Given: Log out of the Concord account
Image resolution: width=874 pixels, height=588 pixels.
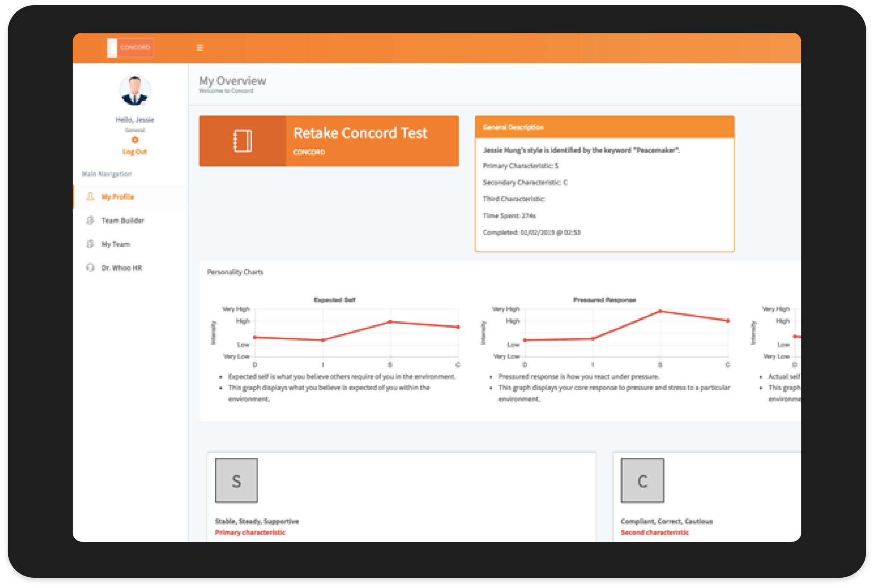Looking at the screenshot, I should pos(135,152).
